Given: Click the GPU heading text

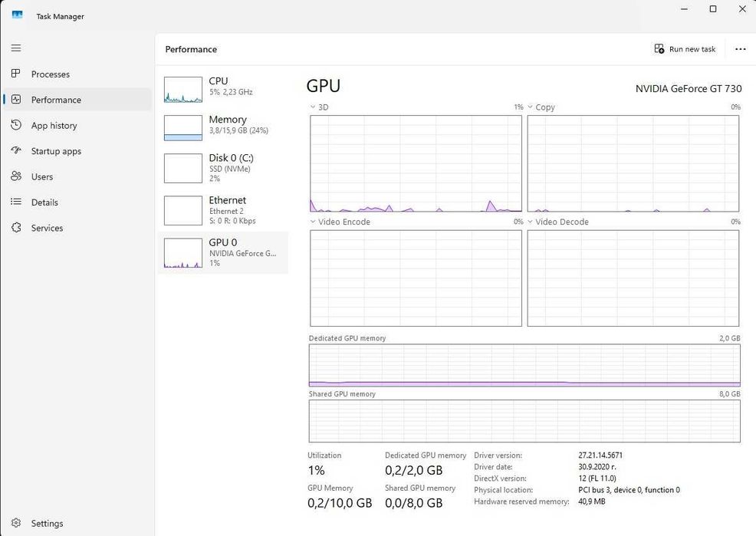Looking at the screenshot, I should (324, 86).
